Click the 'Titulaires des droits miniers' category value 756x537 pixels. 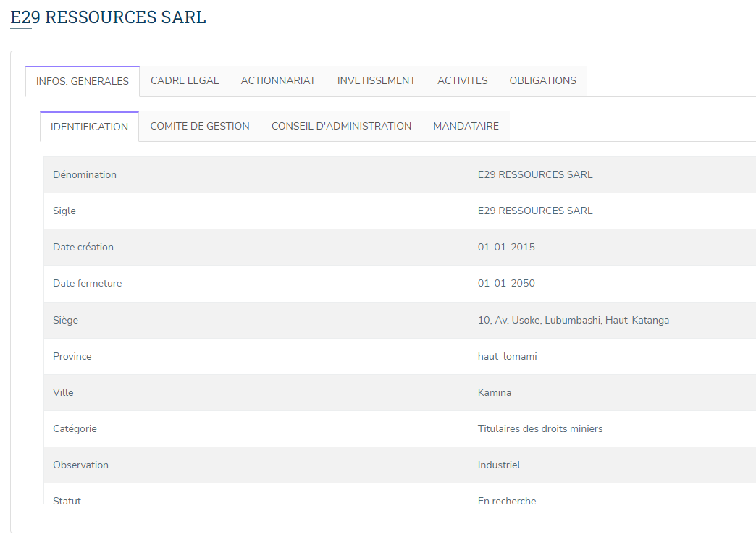(540, 428)
